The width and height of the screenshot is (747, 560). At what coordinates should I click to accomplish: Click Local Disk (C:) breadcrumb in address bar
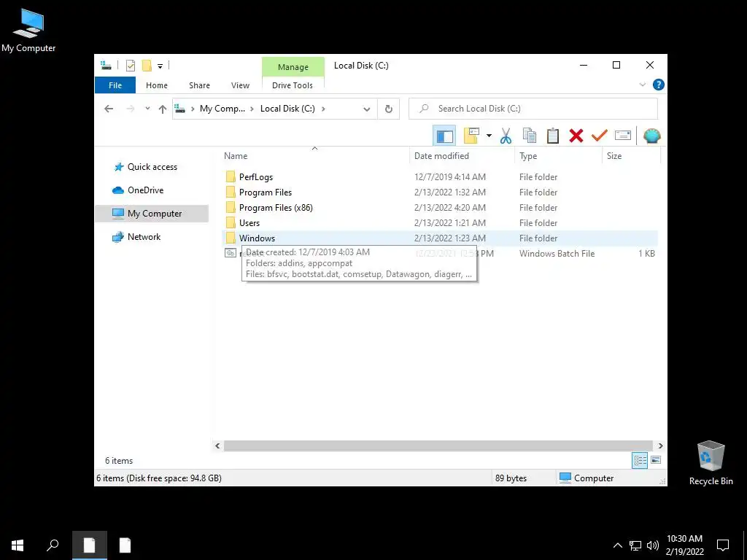(287, 109)
